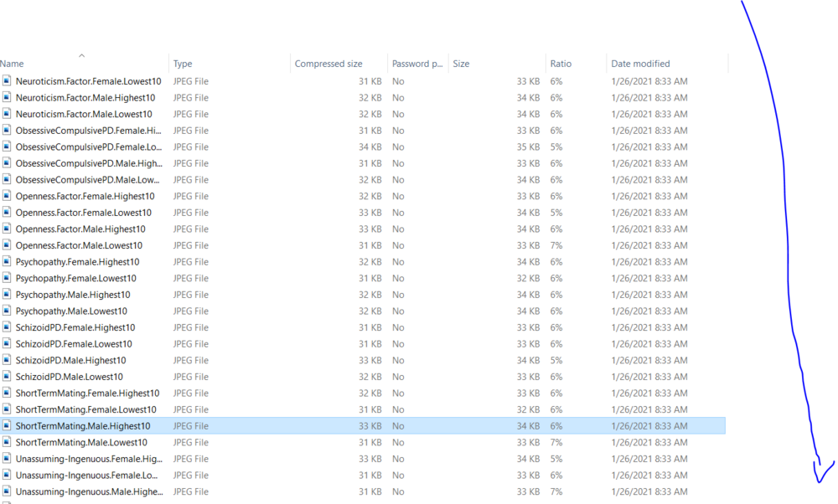Click the ShortTermMating.Male.Highest10 file icon

coord(7,426)
